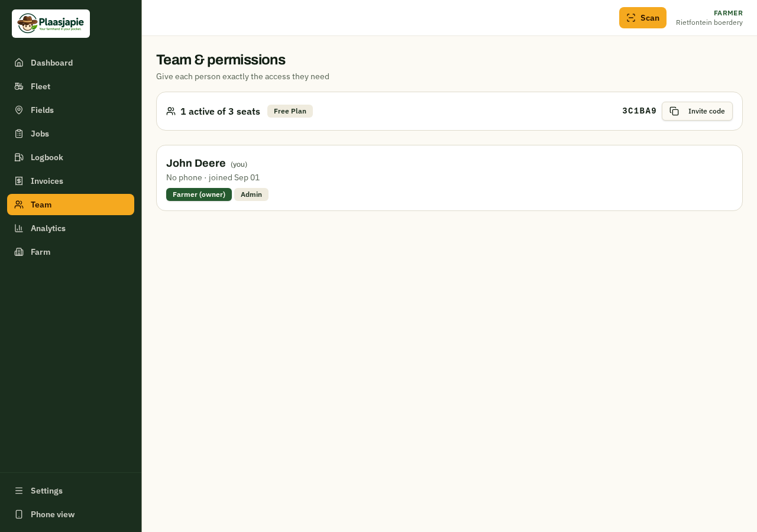Click the Rietfontein boerdery farm name
Viewport: 757px width, 532px height.
709,22
